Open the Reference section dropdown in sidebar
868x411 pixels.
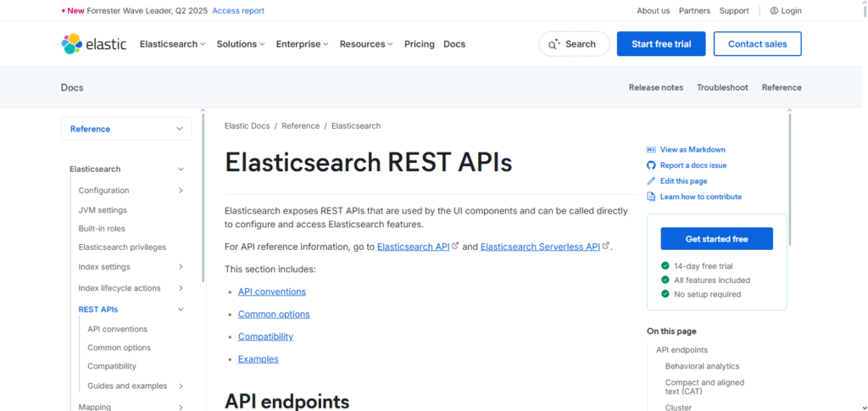(125, 129)
